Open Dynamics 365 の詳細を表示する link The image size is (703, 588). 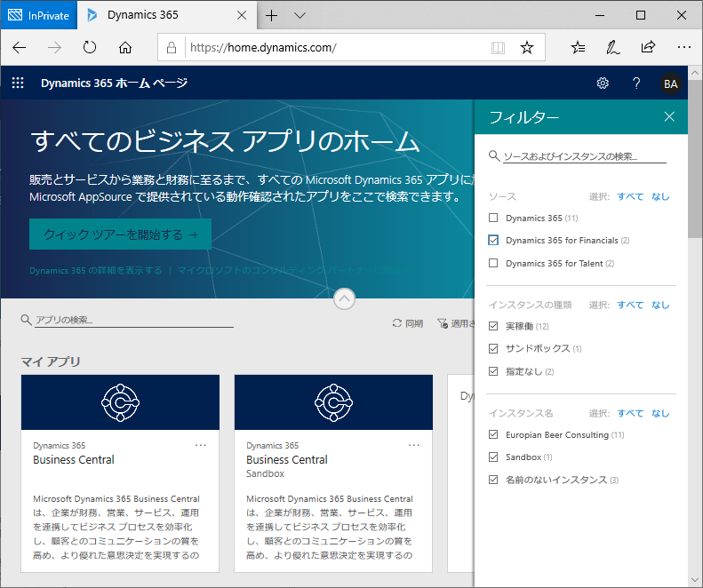(x=95, y=270)
